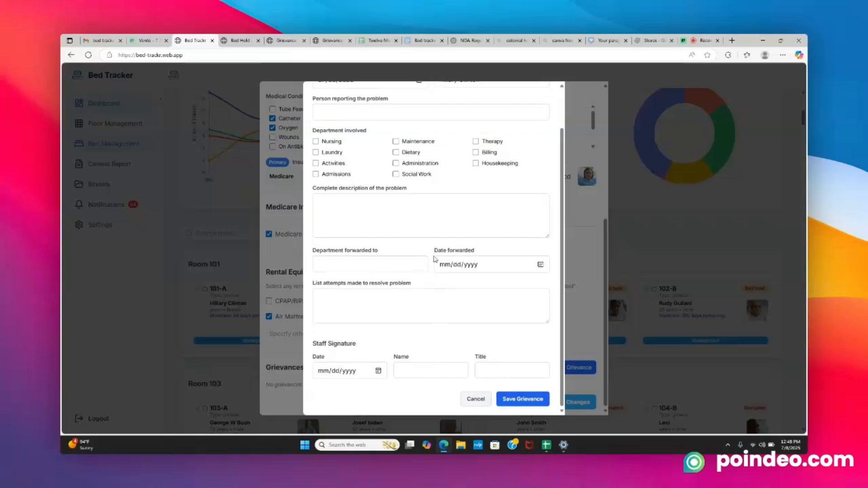Screen dimensions: 868x488
Task: Cancel the grievance form
Action: click(475, 399)
